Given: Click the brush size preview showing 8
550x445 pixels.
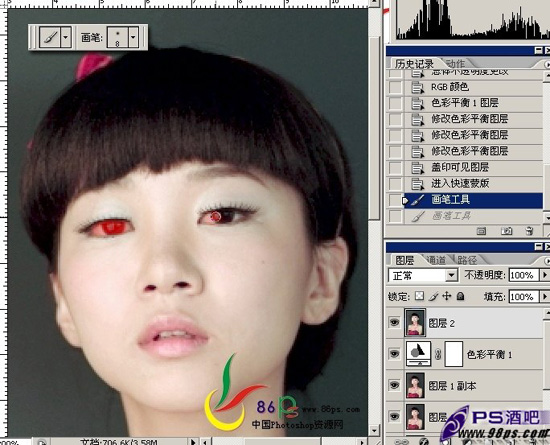Looking at the screenshot, I should 118,37.
